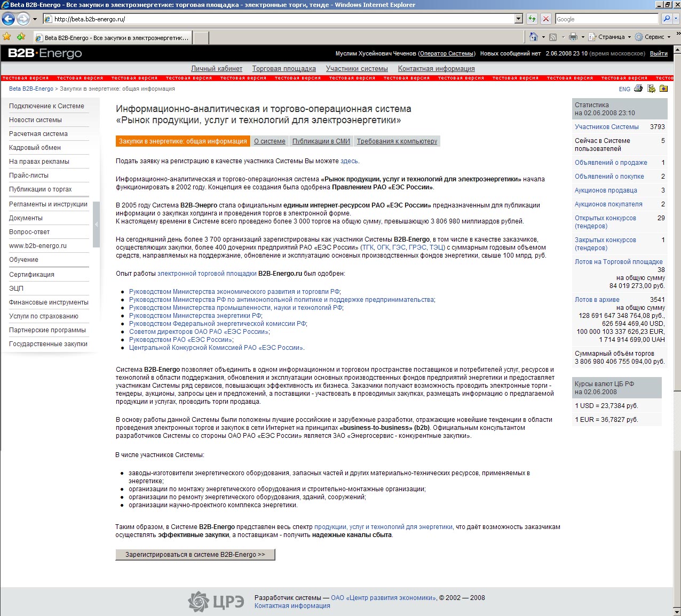Select the Закупки в энергетике: общая информация tab
The height and width of the screenshot is (616, 681).
pyautogui.click(x=183, y=141)
